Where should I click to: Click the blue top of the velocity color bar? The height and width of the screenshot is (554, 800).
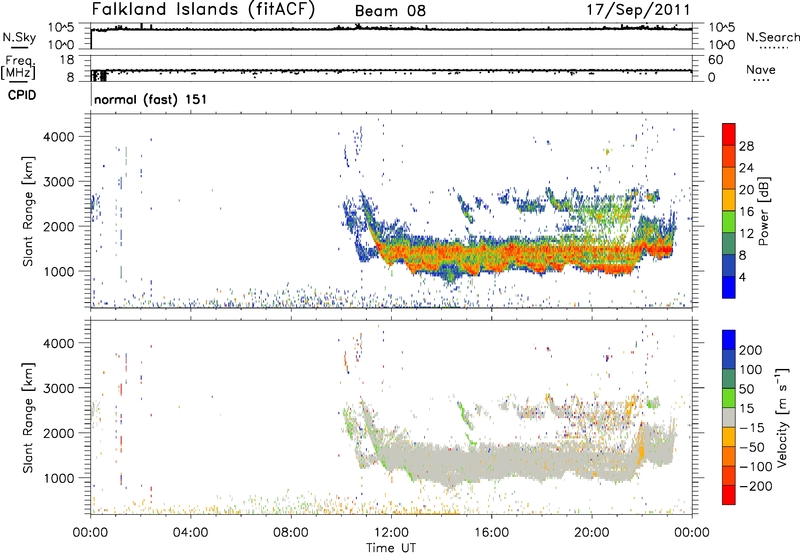pyautogui.click(x=729, y=340)
